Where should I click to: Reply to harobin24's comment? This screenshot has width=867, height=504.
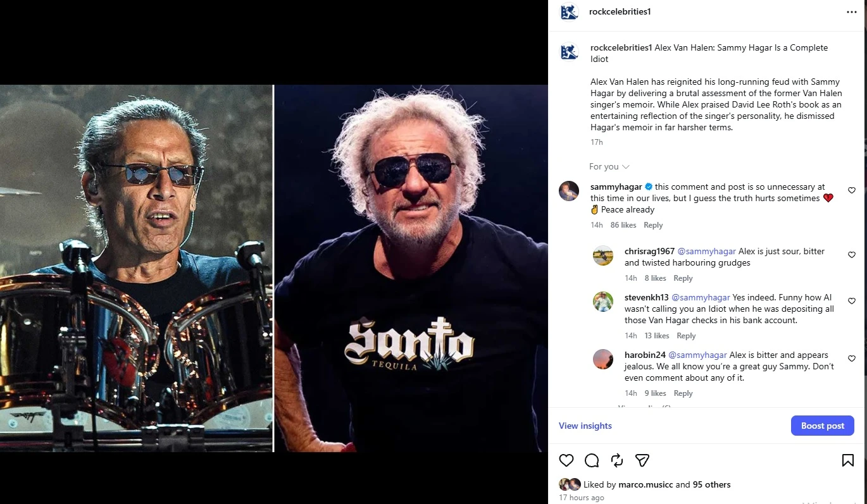[683, 393]
